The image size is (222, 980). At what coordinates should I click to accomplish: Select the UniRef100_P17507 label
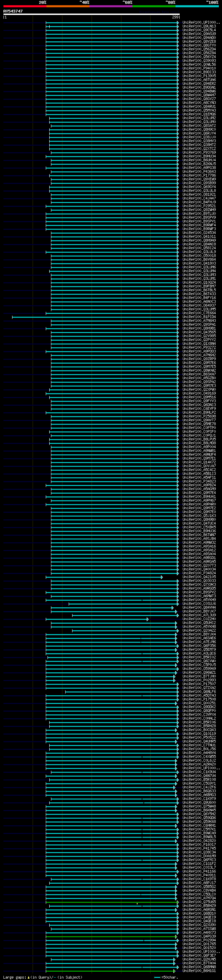click(x=199, y=684)
